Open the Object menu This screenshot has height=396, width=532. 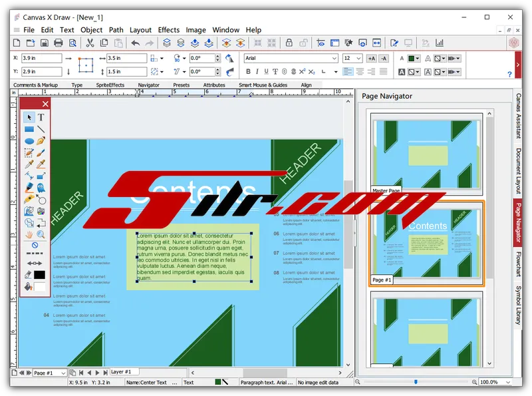(x=91, y=30)
